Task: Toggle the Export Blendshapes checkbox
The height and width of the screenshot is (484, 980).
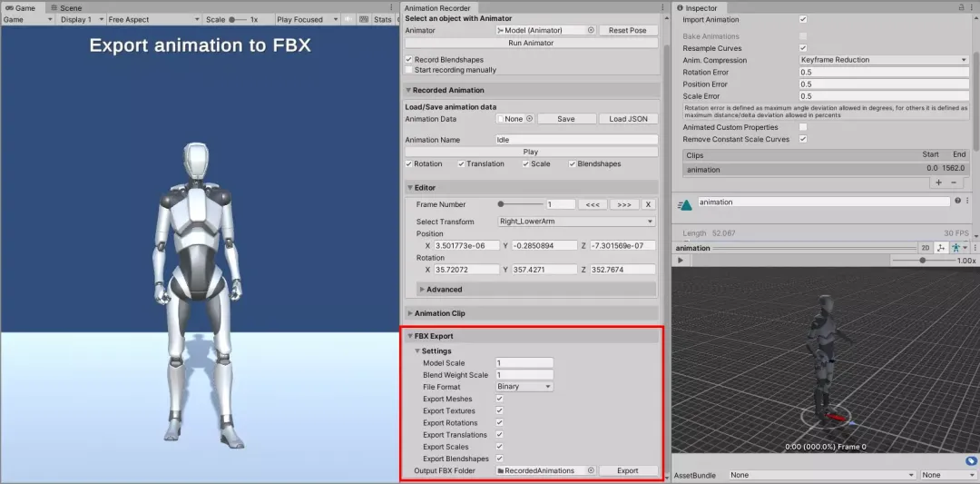Action: 499,459
